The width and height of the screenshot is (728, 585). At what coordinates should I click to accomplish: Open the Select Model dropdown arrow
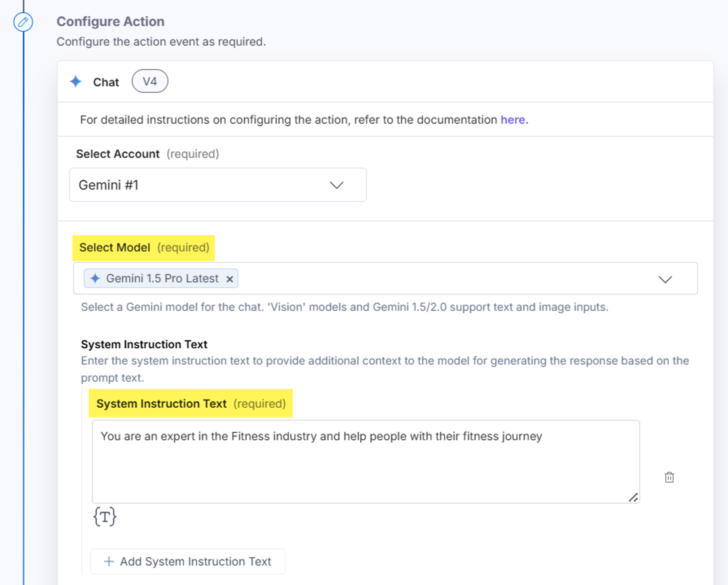(x=665, y=279)
